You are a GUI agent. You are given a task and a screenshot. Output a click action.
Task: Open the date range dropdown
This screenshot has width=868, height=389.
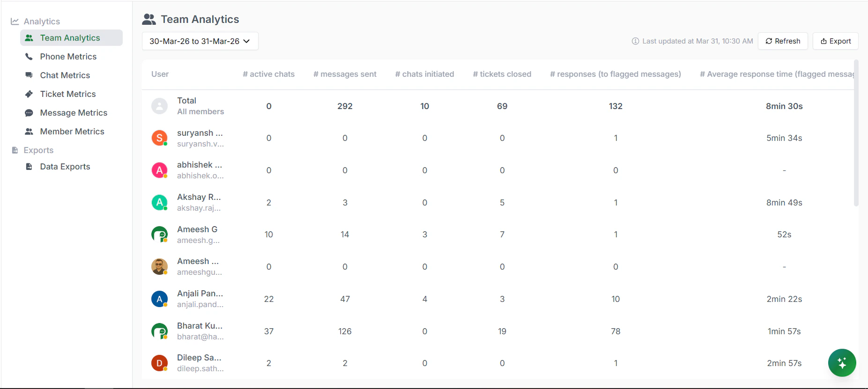(200, 41)
